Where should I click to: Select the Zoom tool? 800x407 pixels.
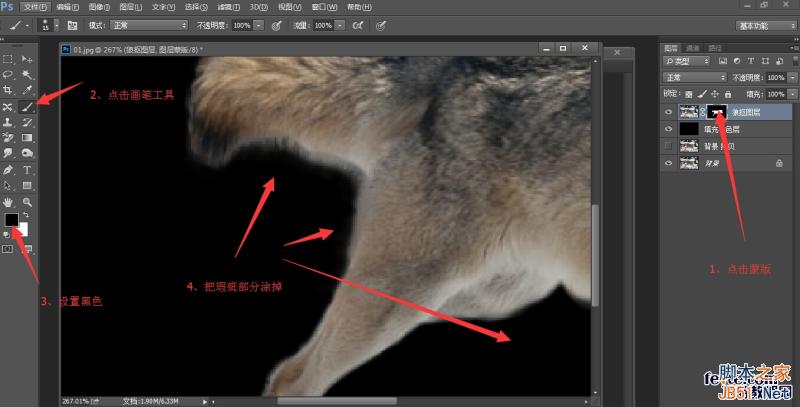[27, 202]
